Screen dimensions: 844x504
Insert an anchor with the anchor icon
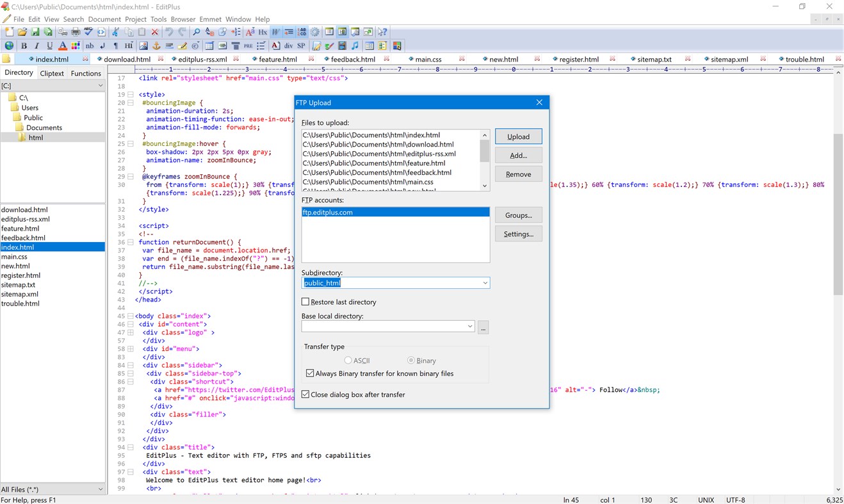[156, 46]
